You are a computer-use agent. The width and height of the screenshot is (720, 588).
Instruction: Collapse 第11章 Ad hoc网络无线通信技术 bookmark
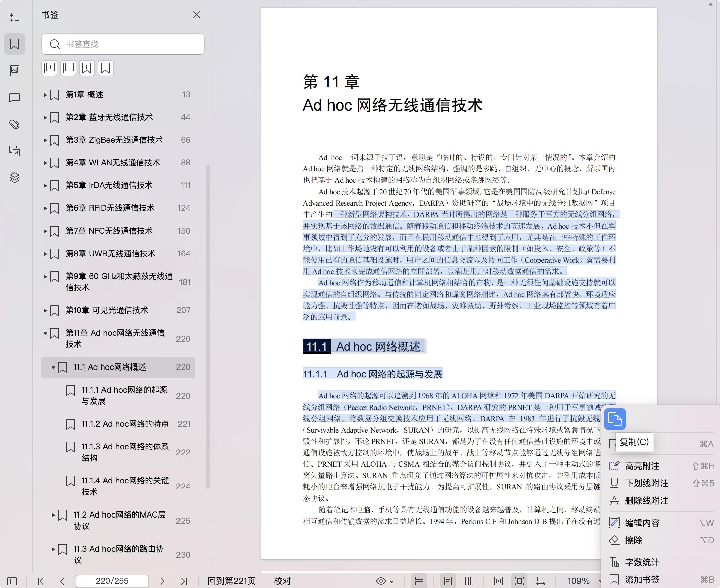(45, 333)
